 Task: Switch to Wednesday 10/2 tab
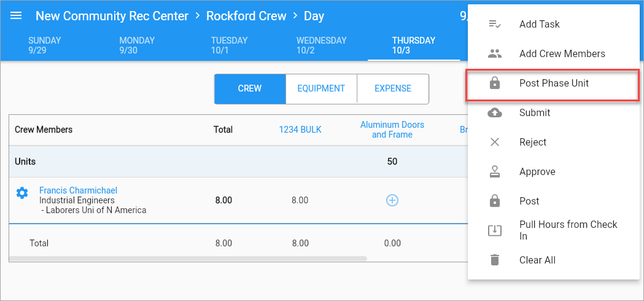[x=321, y=45]
